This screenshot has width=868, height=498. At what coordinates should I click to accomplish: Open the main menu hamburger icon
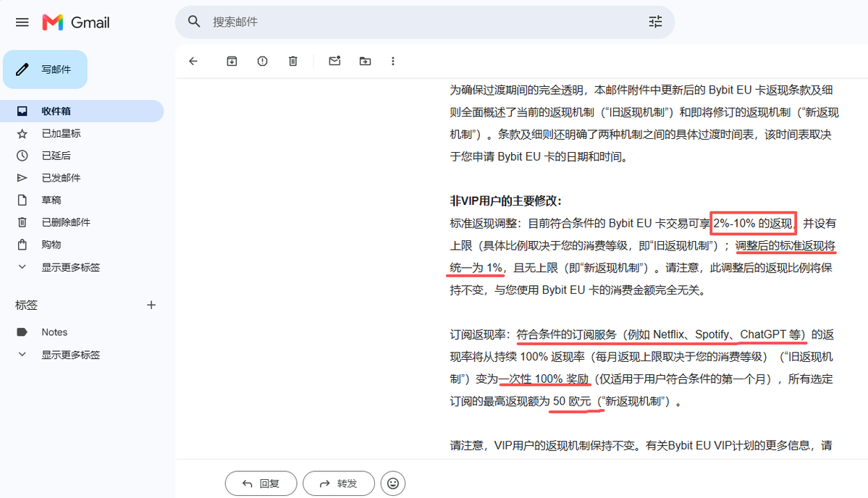click(22, 22)
